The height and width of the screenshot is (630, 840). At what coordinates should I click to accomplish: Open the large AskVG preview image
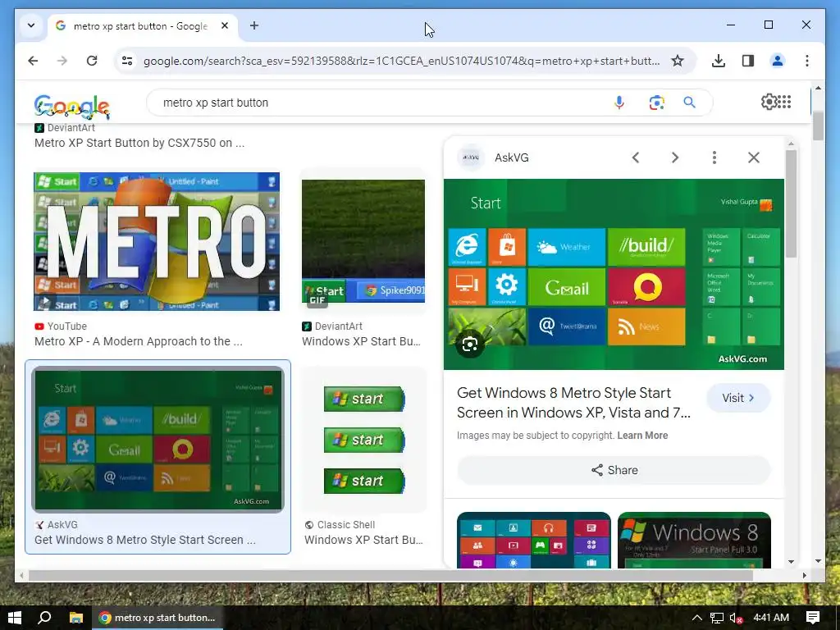(x=614, y=274)
